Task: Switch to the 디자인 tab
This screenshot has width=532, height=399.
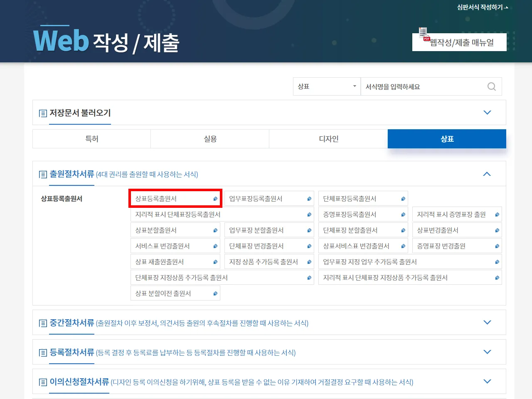Action: [328, 139]
